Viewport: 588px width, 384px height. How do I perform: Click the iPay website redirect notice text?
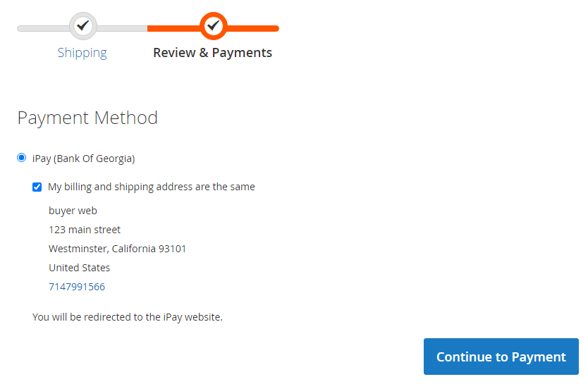(x=128, y=317)
